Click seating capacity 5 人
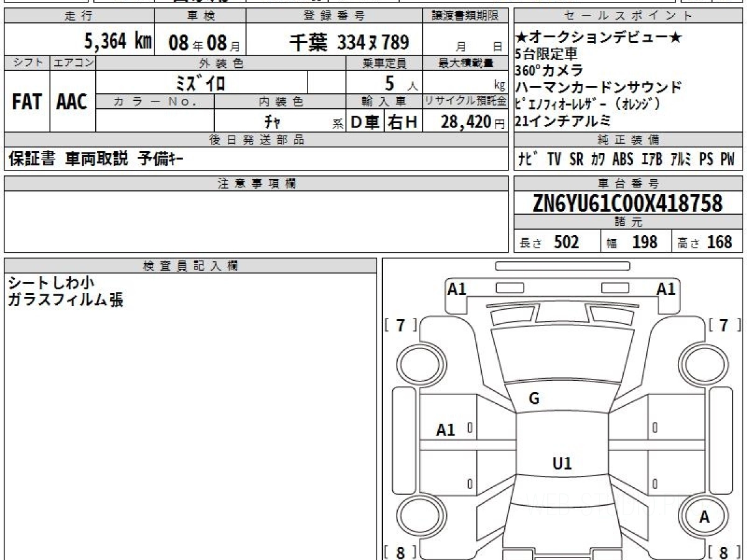This screenshot has width=747, height=560. click(401, 82)
